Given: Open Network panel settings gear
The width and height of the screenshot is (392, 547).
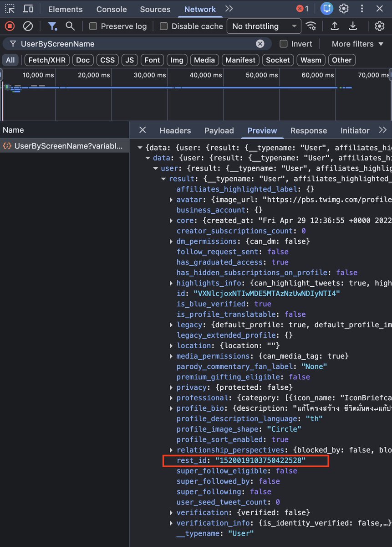Looking at the screenshot, I should coord(380,26).
